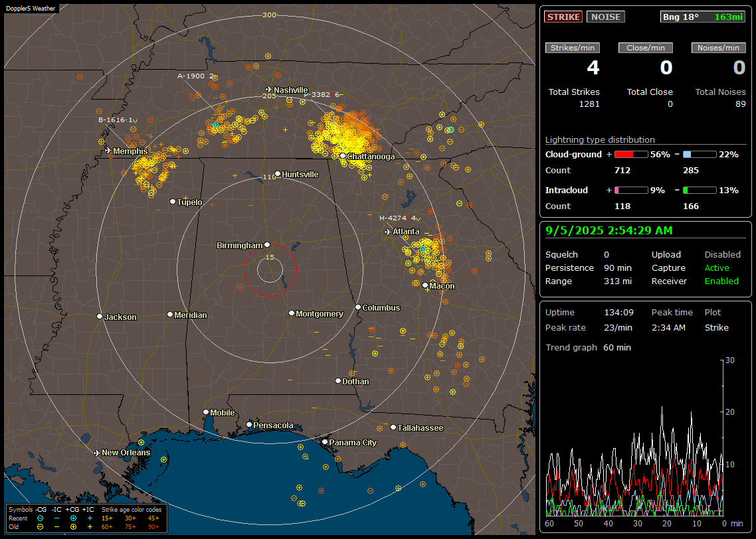Click the 60 min trend graph plot

(635, 437)
